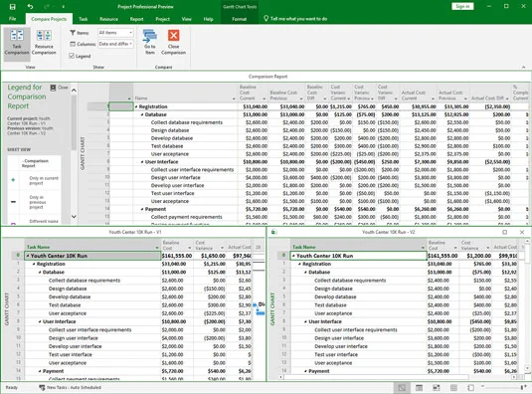Click the Sign in button
The height and width of the screenshot is (394, 532).
coord(462,6)
